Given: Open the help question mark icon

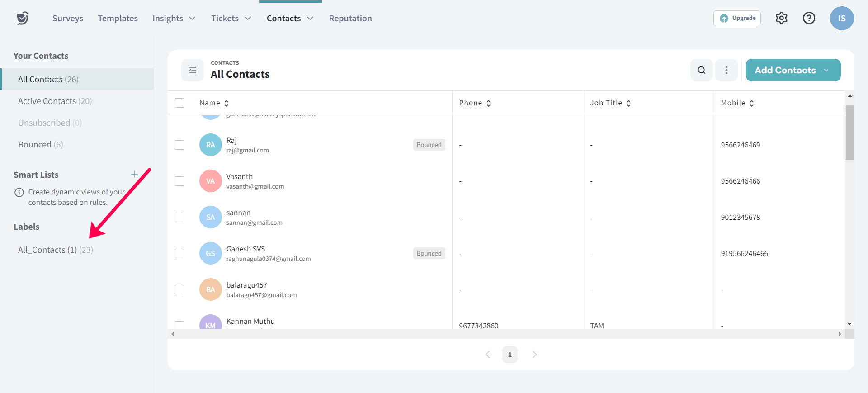Looking at the screenshot, I should tap(809, 18).
